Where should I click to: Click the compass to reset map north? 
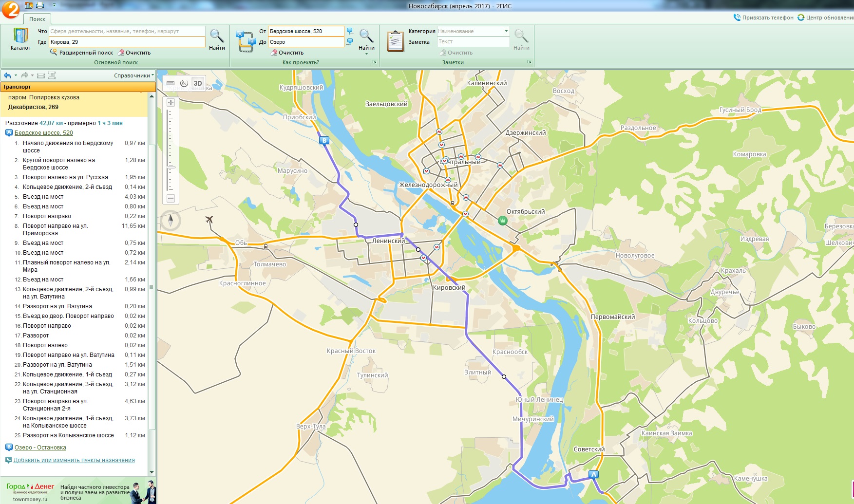pyautogui.click(x=171, y=221)
